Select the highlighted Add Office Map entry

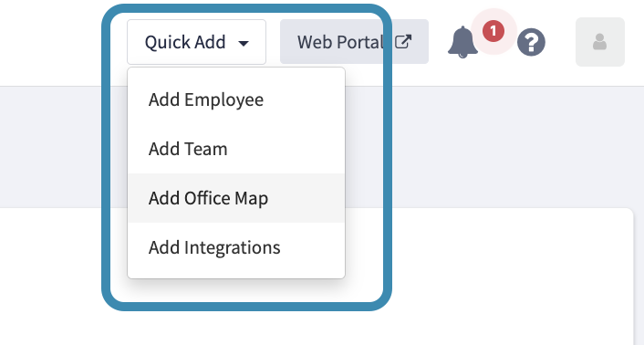236,198
